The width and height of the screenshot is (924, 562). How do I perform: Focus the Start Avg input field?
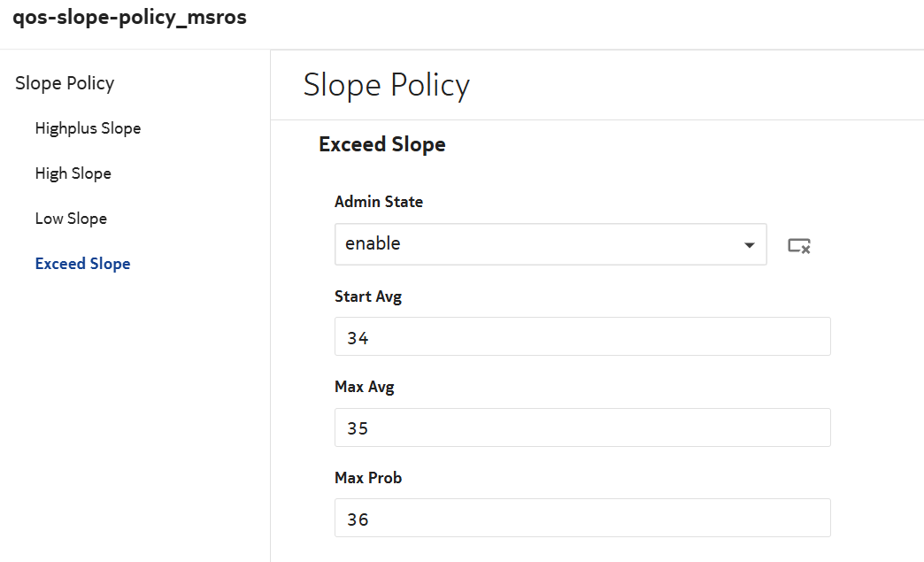(582, 336)
